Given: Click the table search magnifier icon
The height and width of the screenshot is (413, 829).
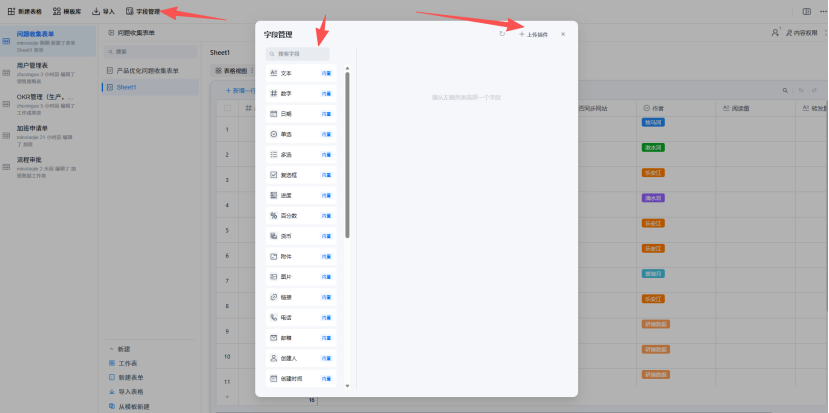Looking at the screenshot, I should click(x=785, y=90).
